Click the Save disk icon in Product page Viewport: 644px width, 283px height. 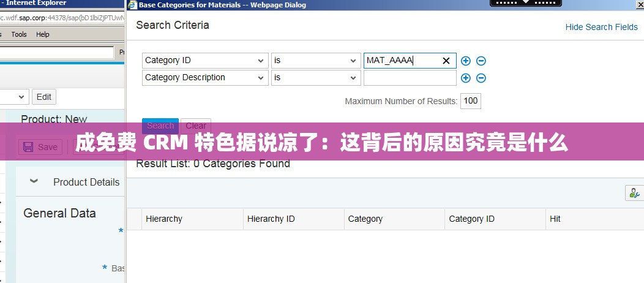click(28, 147)
